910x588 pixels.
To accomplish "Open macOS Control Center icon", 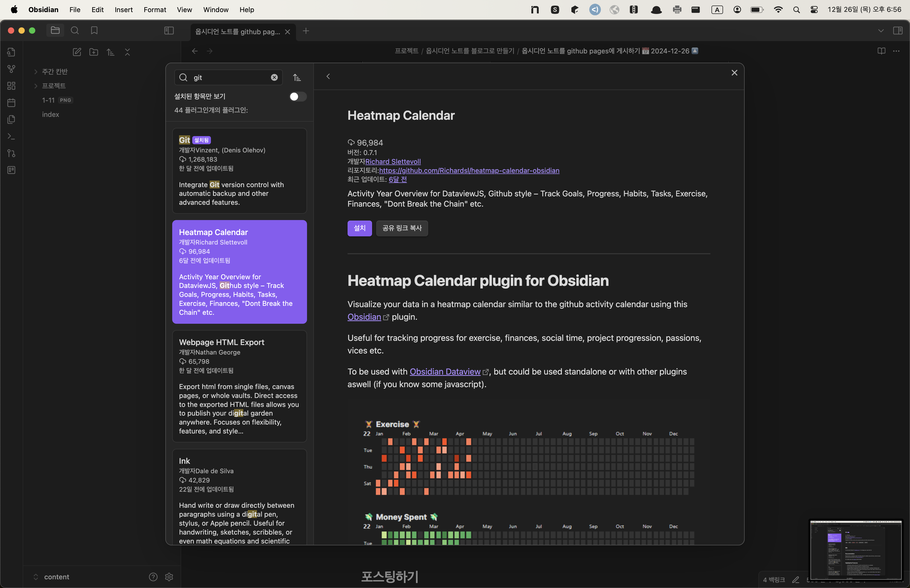I will (814, 9).
